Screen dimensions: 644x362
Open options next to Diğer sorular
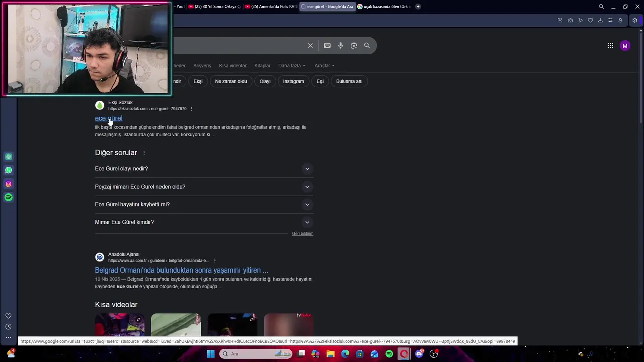pos(144,153)
